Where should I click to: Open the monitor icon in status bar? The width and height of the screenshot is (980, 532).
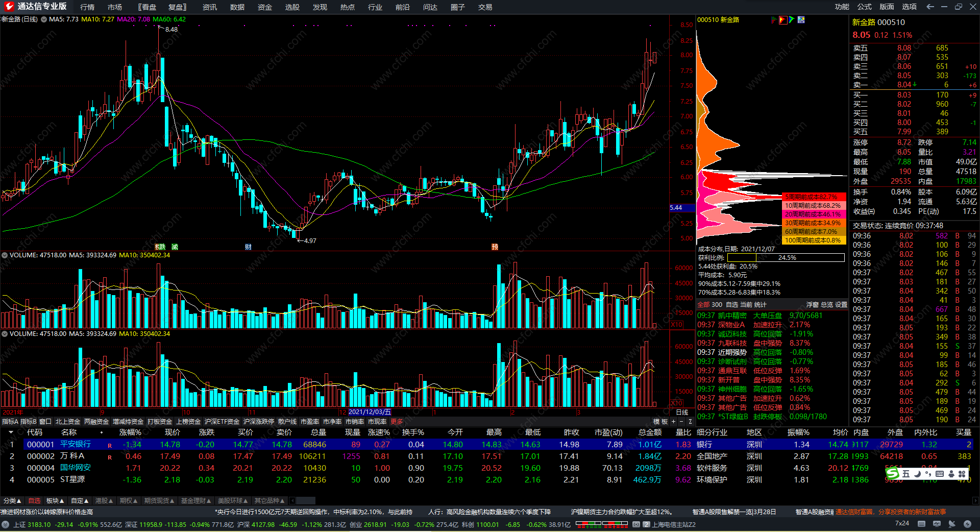tap(937, 524)
